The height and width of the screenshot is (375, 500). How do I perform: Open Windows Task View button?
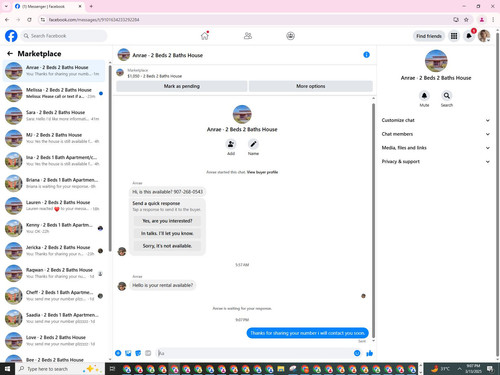click(x=112, y=369)
